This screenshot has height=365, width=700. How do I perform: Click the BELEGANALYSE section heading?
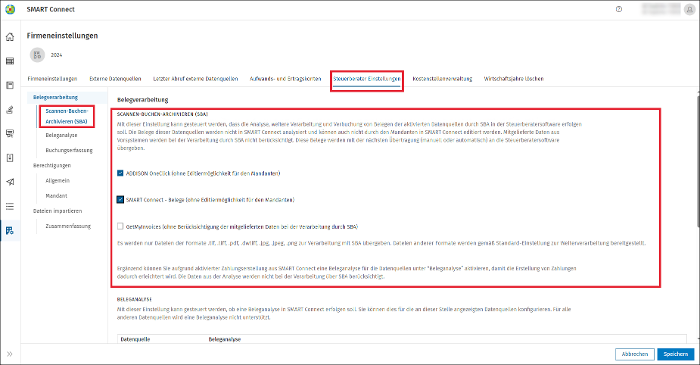134,299
